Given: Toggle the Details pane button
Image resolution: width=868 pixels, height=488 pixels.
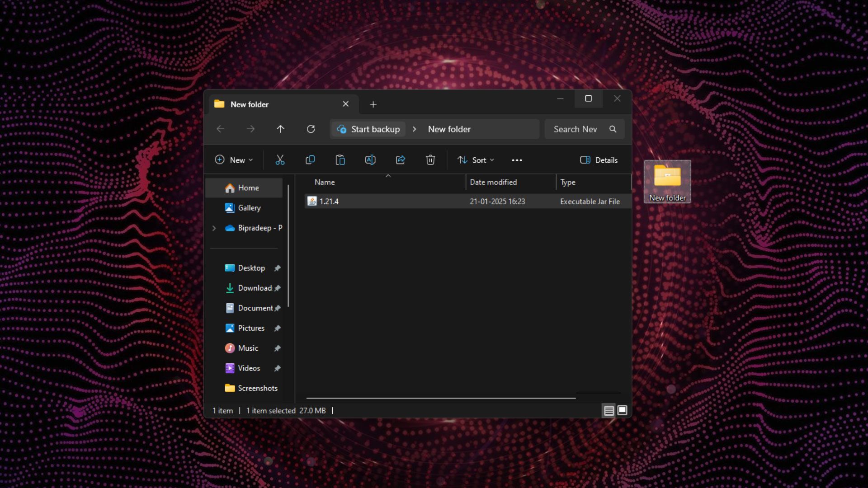Looking at the screenshot, I should tap(599, 160).
